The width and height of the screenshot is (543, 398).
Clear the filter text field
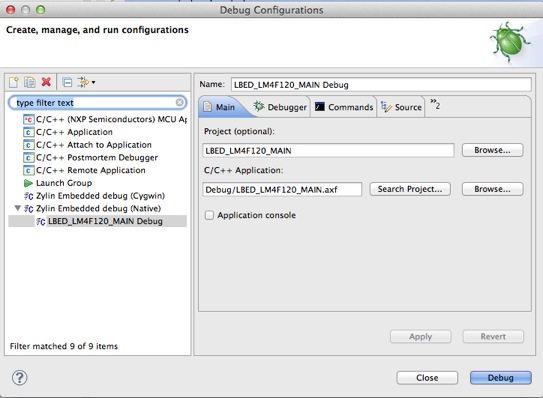(x=180, y=102)
